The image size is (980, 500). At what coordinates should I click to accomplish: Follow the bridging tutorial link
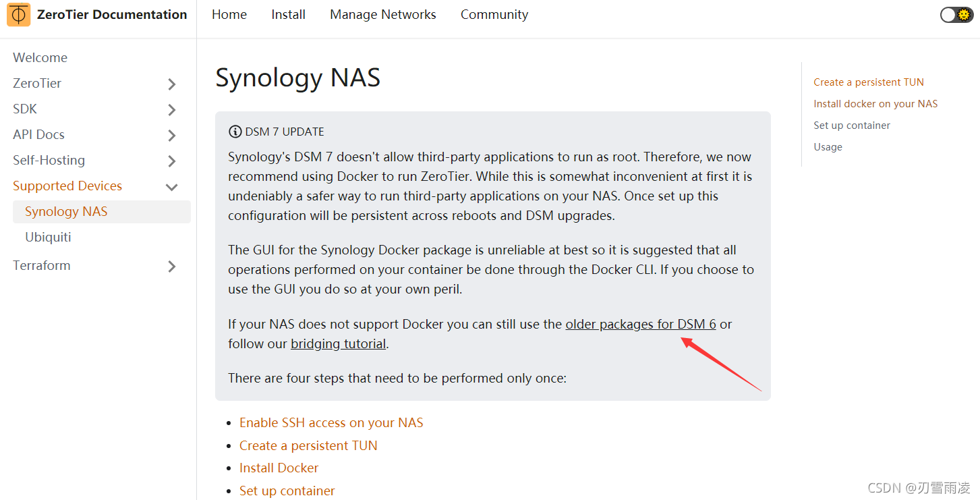338,343
